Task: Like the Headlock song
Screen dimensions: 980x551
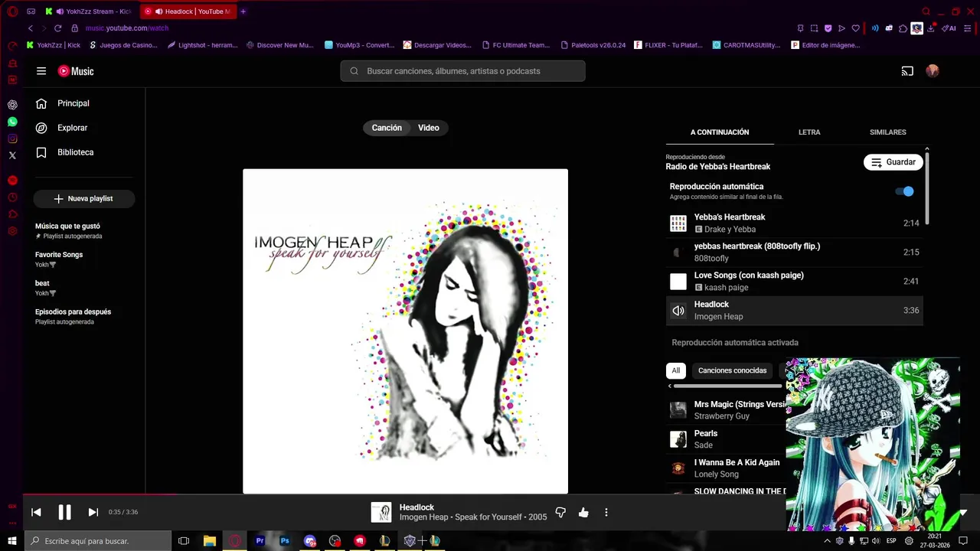Action: click(x=583, y=512)
